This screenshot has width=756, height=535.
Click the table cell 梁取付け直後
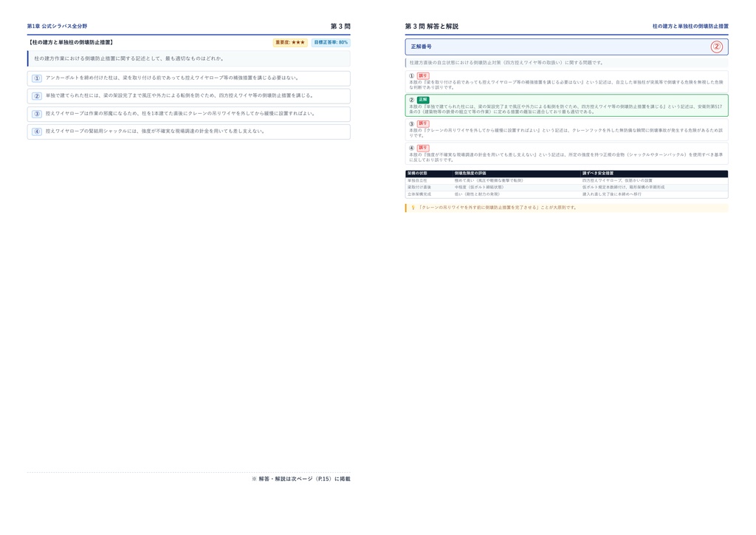419,187
